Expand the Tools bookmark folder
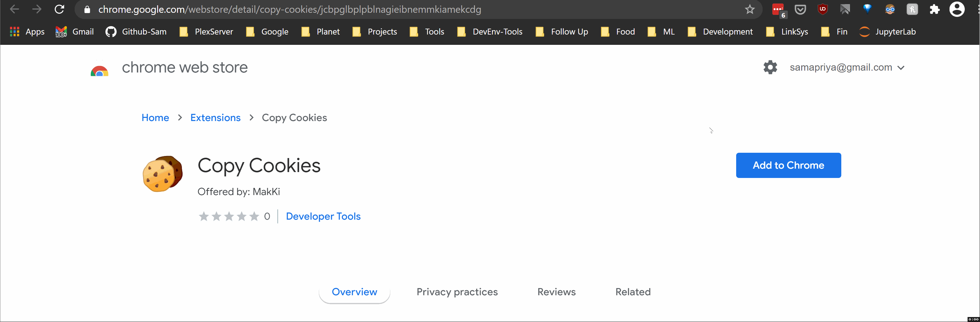The width and height of the screenshot is (980, 322). point(427,32)
